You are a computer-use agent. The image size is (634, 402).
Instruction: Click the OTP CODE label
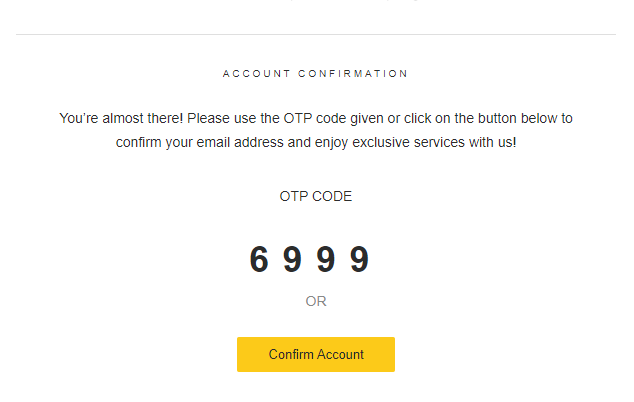coord(316,197)
